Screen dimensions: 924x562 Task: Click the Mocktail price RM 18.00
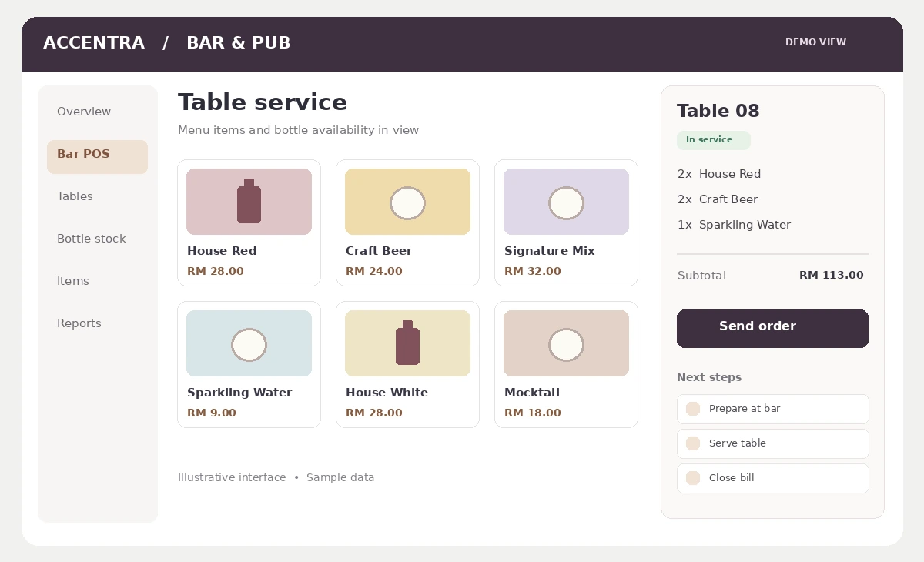click(533, 413)
